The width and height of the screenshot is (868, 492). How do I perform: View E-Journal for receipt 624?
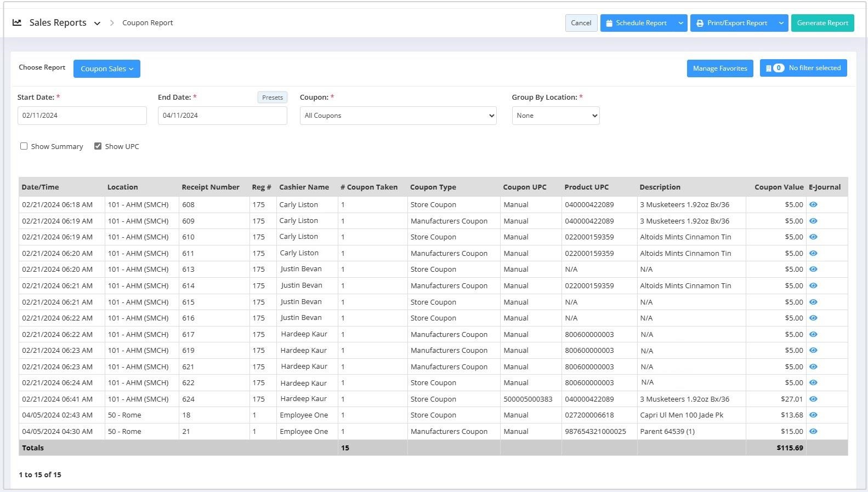coord(813,399)
